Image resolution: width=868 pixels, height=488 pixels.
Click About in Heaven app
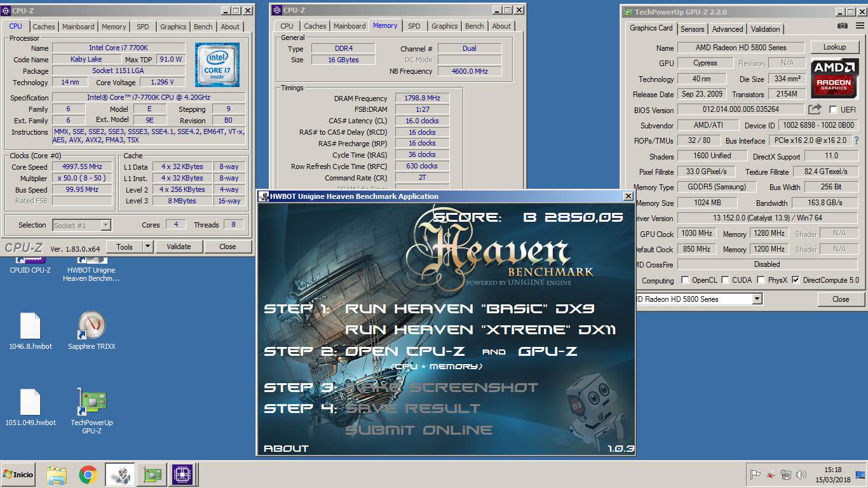286,448
